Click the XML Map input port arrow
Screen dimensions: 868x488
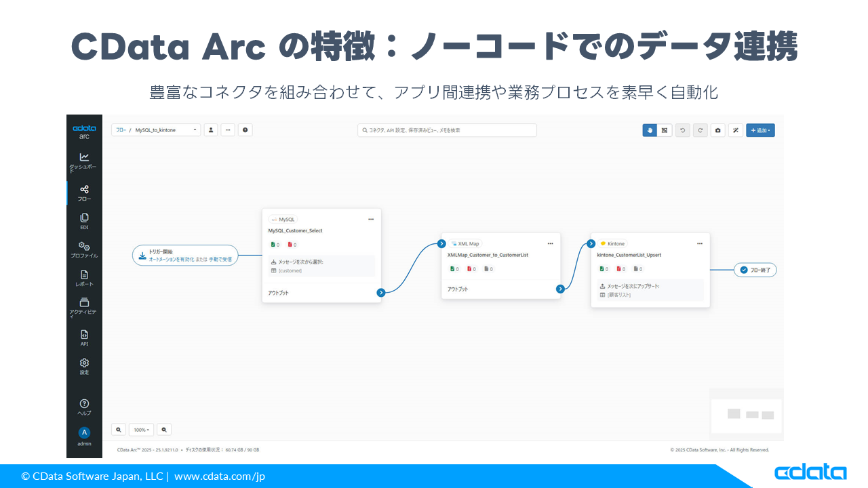[x=441, y=244]
